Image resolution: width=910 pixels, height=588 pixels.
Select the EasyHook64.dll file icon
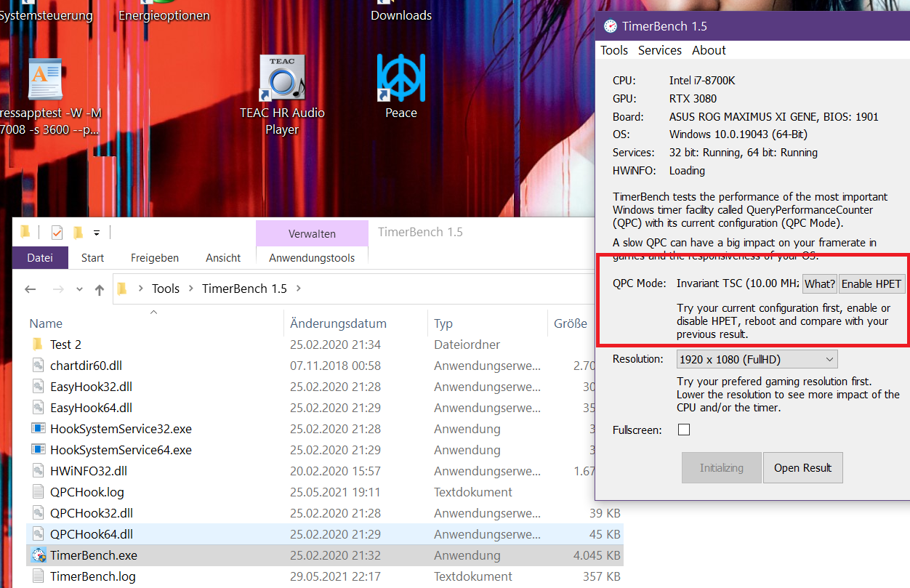(x=39, y=407)
